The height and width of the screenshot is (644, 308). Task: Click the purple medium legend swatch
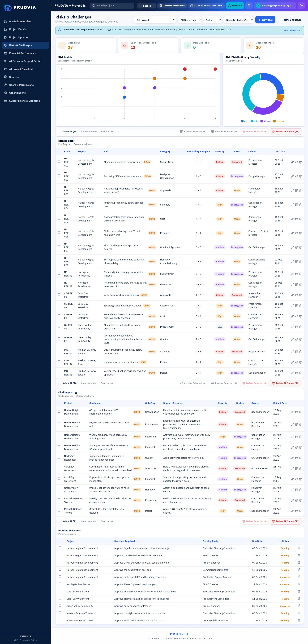point(261,121)
